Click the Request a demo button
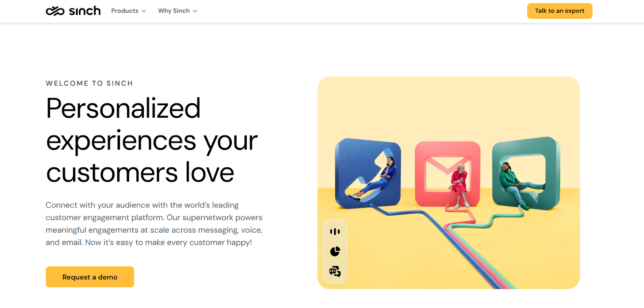644x308 pixels. (x=90, y=277)
